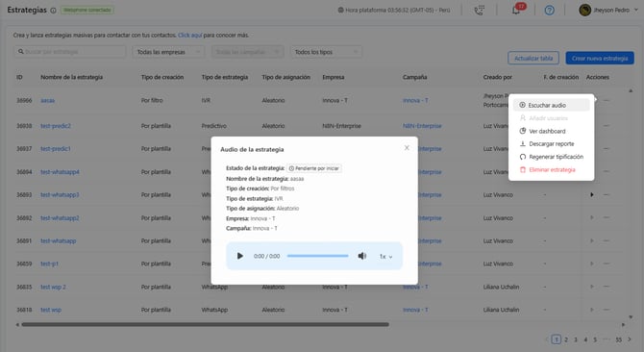This screenshot has width=644, height=352.
Task: Click the info icon beside Estrategias title
Action: tap(53, 11)
